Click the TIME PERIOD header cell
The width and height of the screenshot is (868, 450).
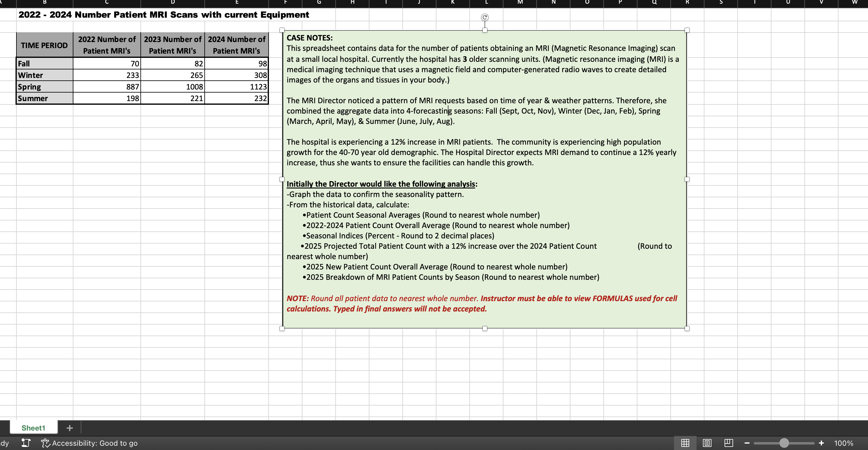click(x=44, y=44)
